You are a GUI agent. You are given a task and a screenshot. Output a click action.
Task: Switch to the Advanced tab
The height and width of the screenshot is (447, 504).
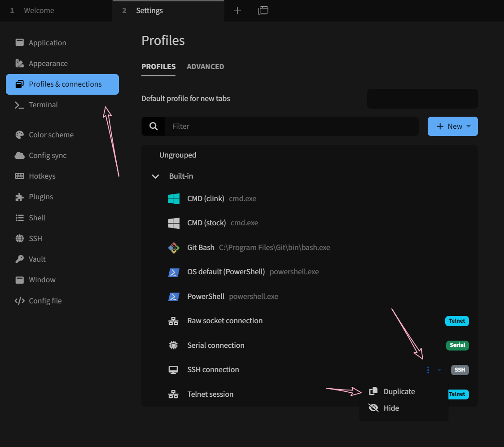205,66
